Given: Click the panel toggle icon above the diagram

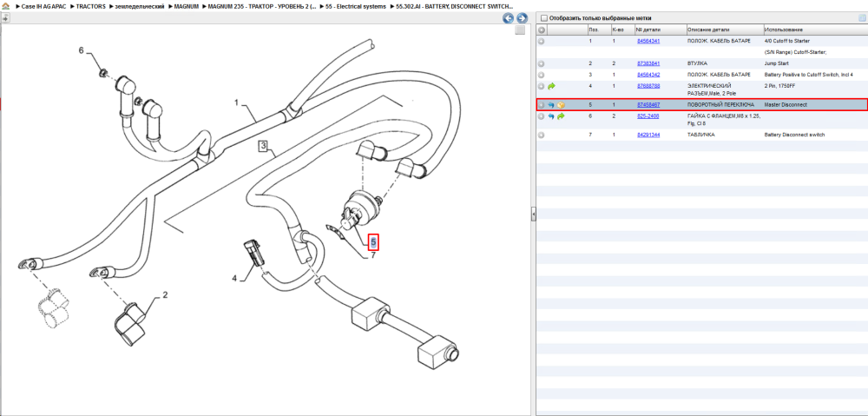Looking at the screenshot, I should [x=5, y=17].
